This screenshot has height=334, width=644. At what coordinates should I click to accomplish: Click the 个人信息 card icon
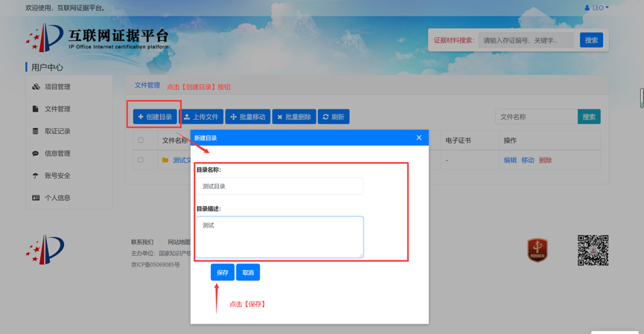(36, 199)
